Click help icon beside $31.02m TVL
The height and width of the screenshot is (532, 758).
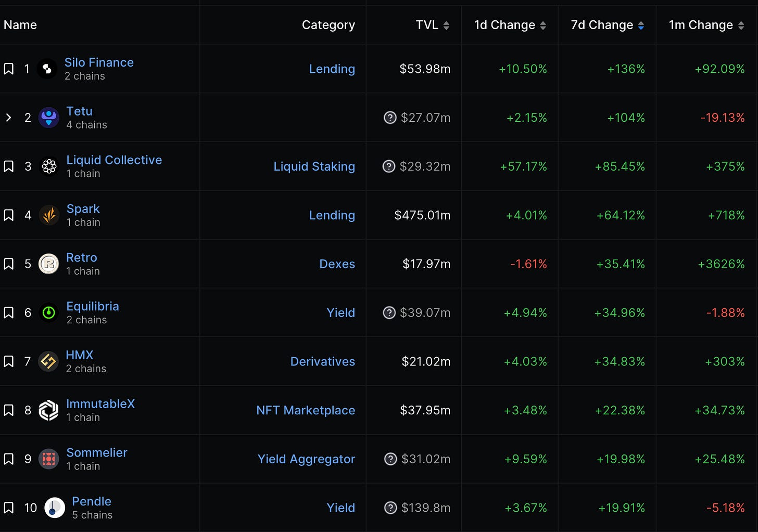[x=390, y=459]
